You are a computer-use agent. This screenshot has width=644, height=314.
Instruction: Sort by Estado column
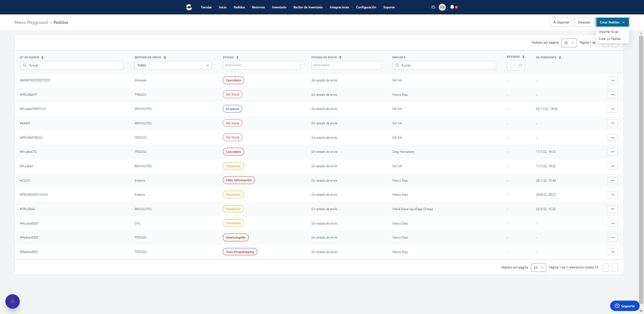(237, 57)
